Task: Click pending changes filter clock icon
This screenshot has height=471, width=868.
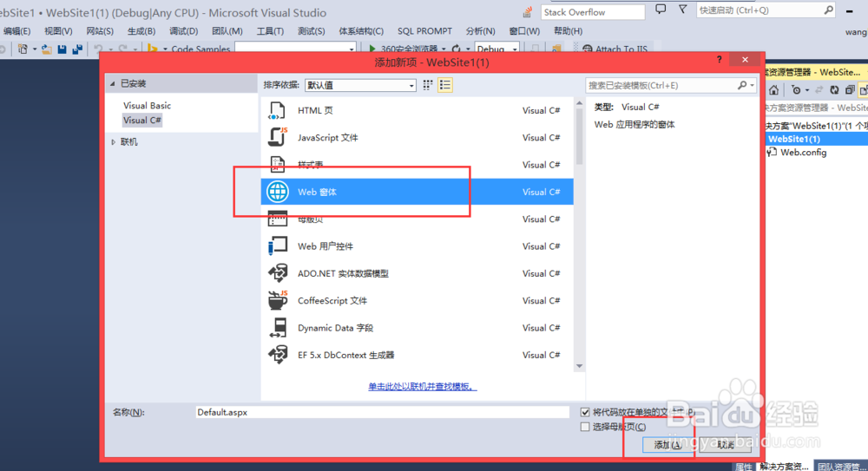Action: click(795, 90)
